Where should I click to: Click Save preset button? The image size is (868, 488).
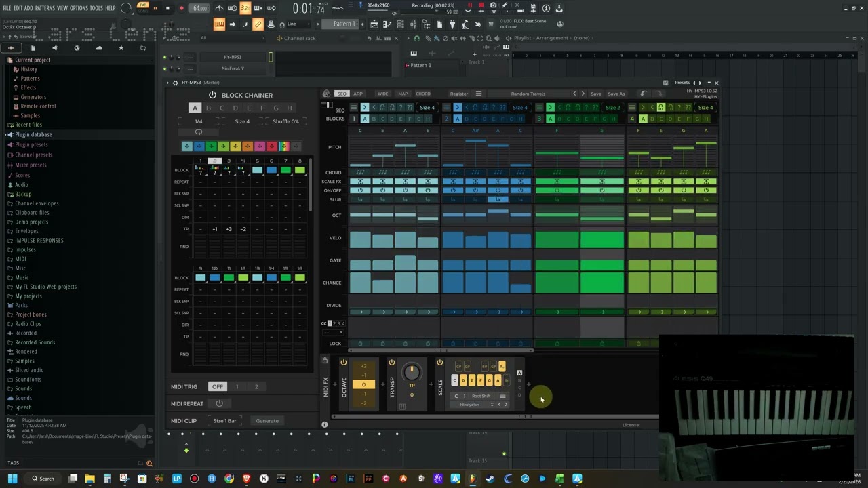(595, 94)
